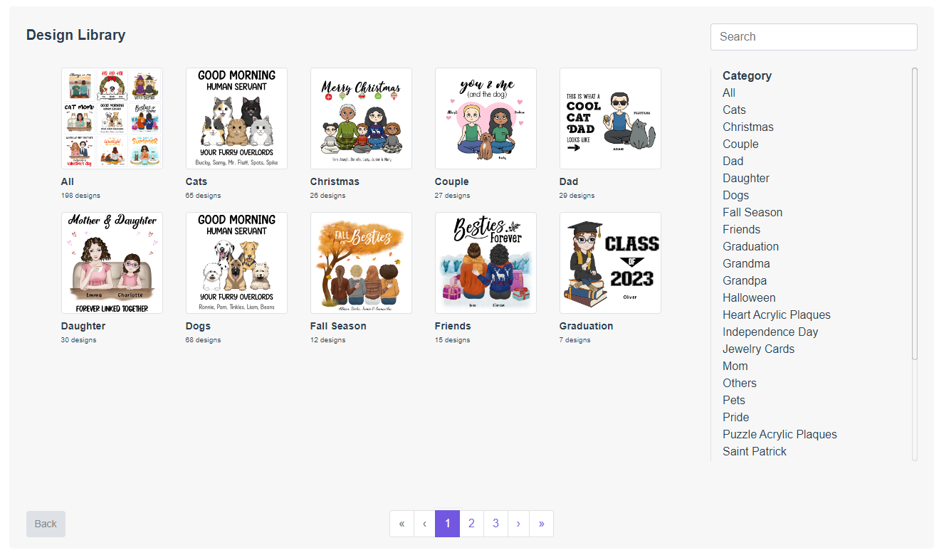
Task: Filter designs by Halloween category
Action: tap(749, 297)
